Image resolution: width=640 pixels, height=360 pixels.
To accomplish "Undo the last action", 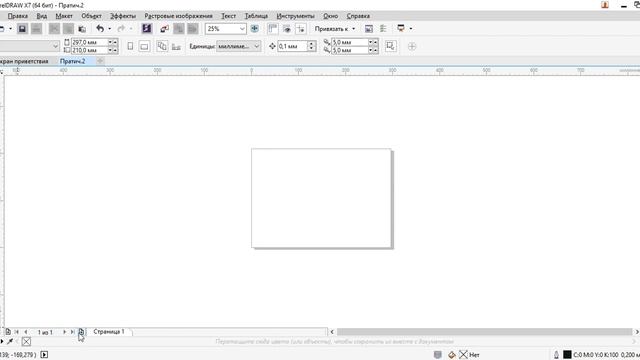I will click(x=100, y=29).
